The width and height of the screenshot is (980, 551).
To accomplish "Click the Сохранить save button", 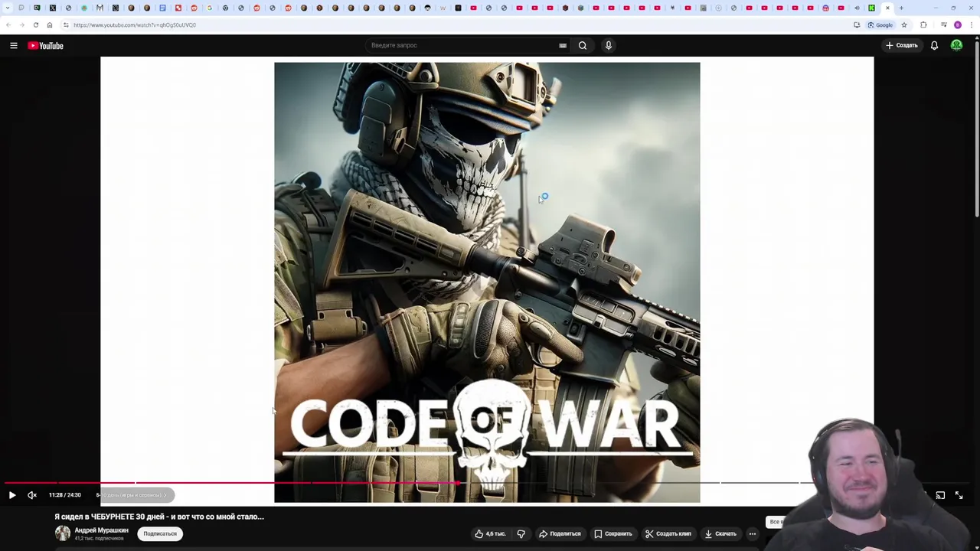I will 613,533.
